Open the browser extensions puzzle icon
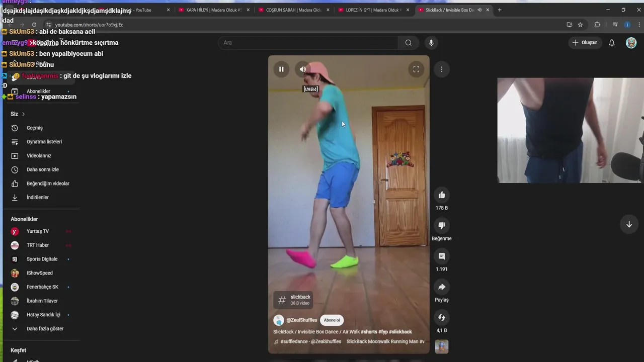The height and width of the screenshot is (362, 644). [x=597, y=25]
